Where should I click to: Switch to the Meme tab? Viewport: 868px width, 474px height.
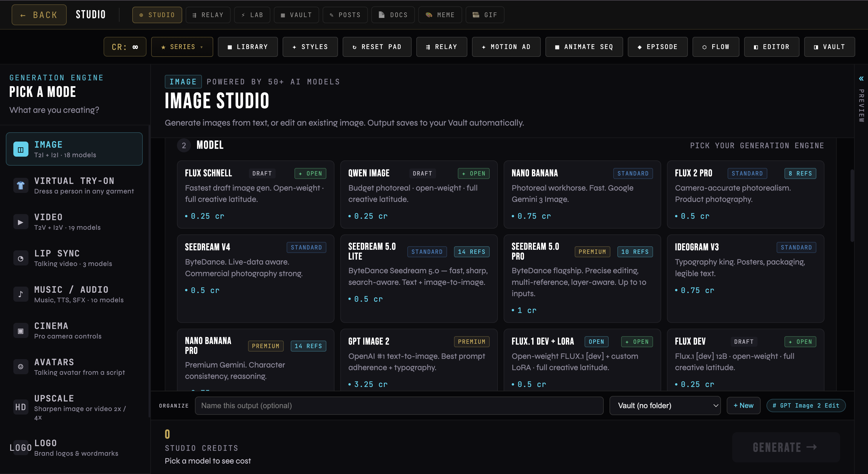coord(440,15)
